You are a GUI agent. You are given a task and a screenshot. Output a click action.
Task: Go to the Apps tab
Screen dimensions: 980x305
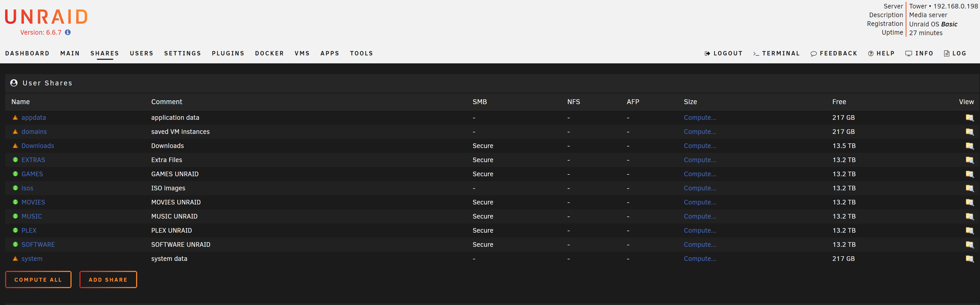pyautogui.click(x=330, y=53)
